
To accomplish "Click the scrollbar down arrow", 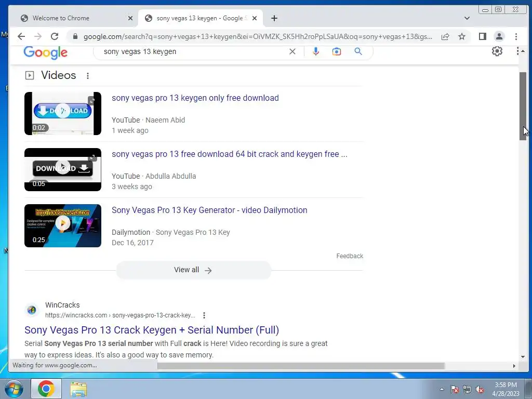I will click(x=523, y=357).
